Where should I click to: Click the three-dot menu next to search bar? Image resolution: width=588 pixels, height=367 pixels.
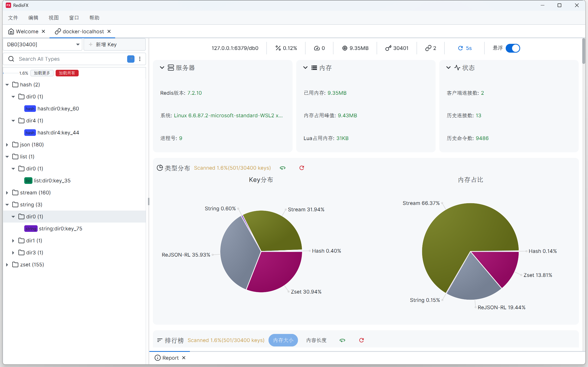(140, 59)
